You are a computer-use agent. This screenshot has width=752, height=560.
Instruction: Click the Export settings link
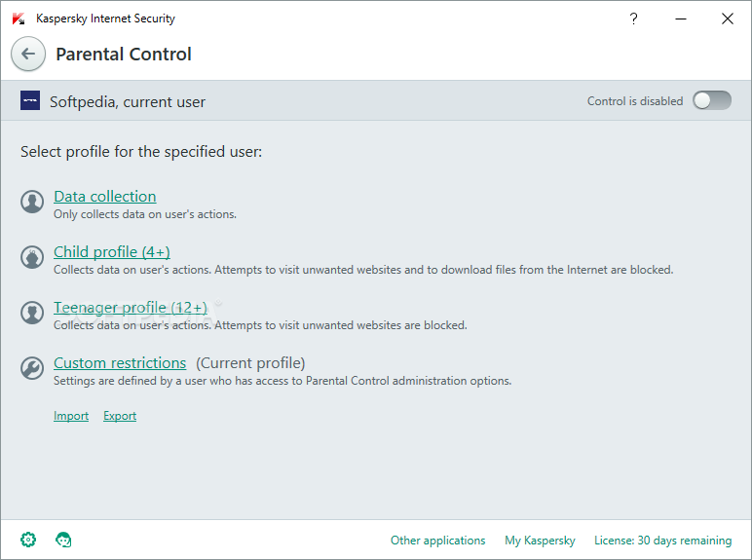pos(120,416)
